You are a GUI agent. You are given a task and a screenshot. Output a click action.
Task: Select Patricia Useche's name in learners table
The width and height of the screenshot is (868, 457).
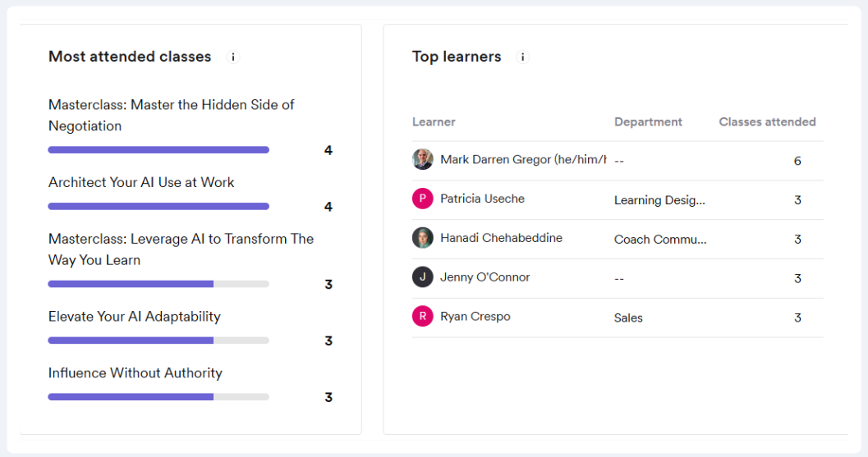[482, 199]
